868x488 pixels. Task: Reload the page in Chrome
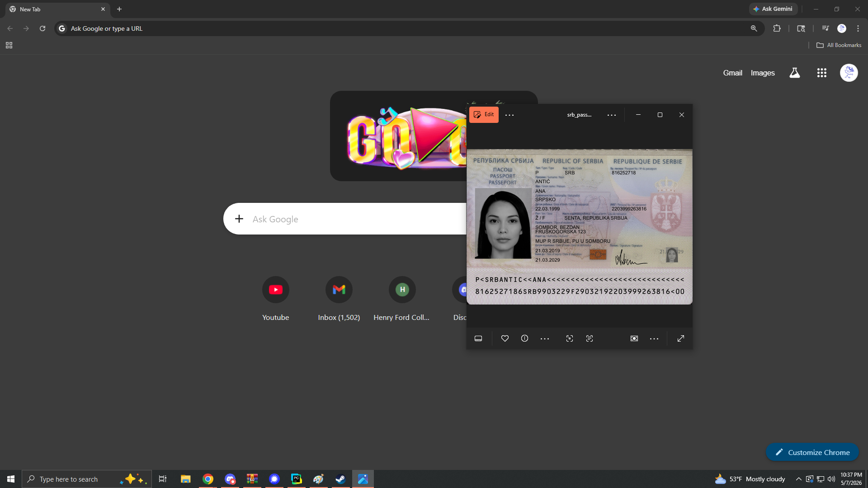pyautogui.click(x=42, y=28)
